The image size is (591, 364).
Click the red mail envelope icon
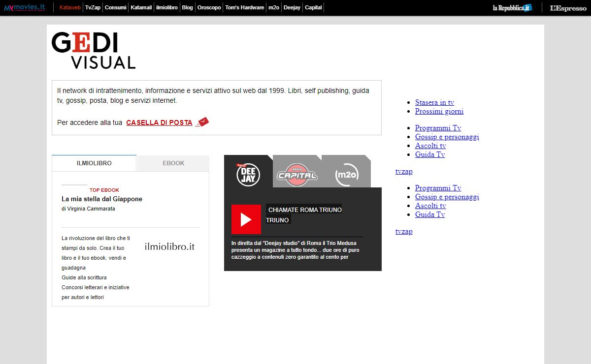pos(202,121)
